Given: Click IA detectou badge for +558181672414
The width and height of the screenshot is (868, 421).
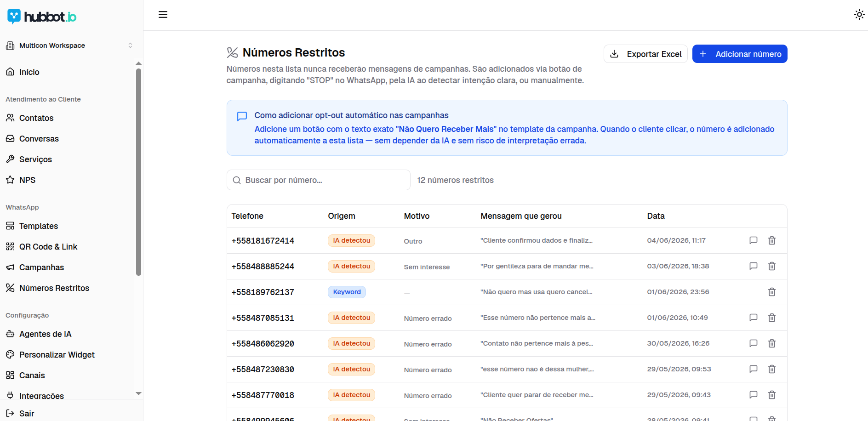Looking at the screenshot, I should (x=351, y=240).
